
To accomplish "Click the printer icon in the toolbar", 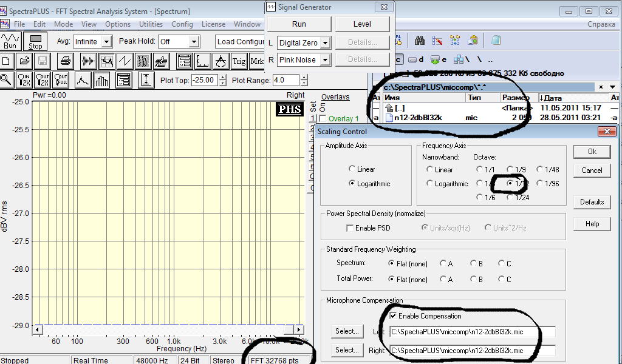I will pyautogui.click(x=66, y=61).
